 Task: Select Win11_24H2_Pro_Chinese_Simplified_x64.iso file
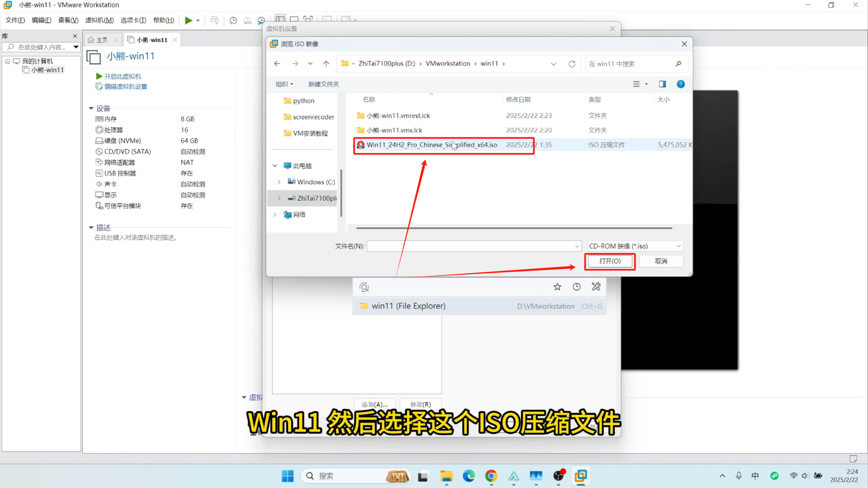(x=427, y=145)
